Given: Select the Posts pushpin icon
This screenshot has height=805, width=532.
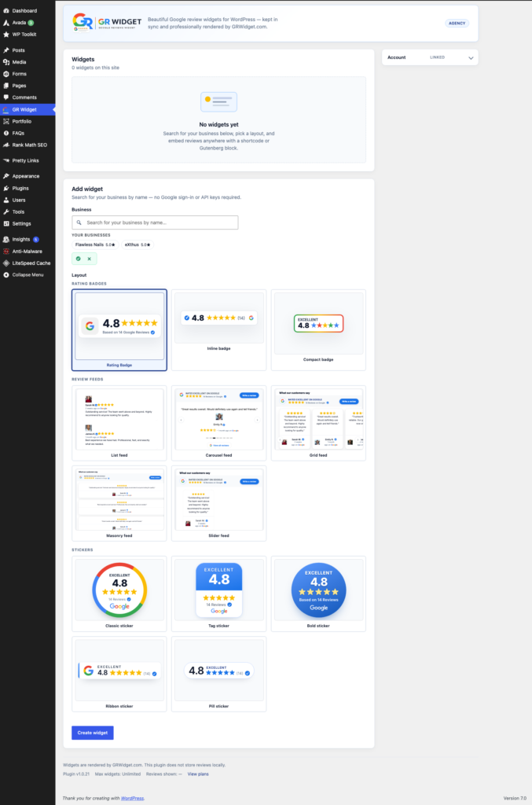Looking at the screenshot, I should coord(6,50).
